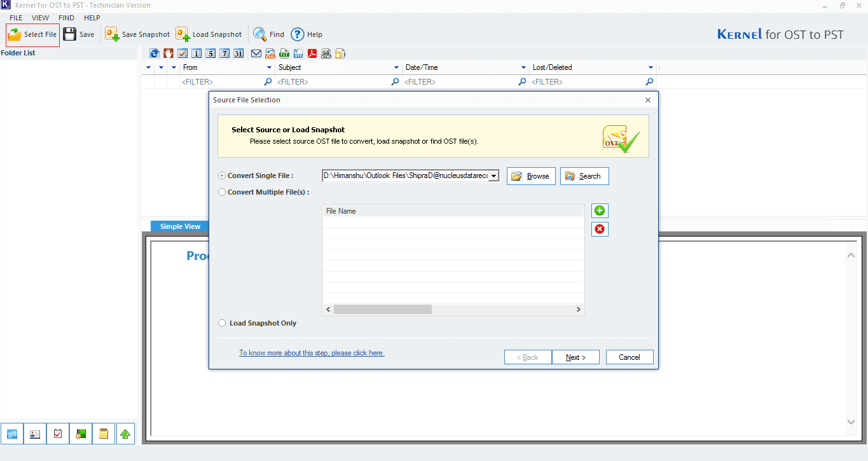The image size is (868, 461).
Task: Open the third narrow column dropdown arrow
Action: coord(174,67)
